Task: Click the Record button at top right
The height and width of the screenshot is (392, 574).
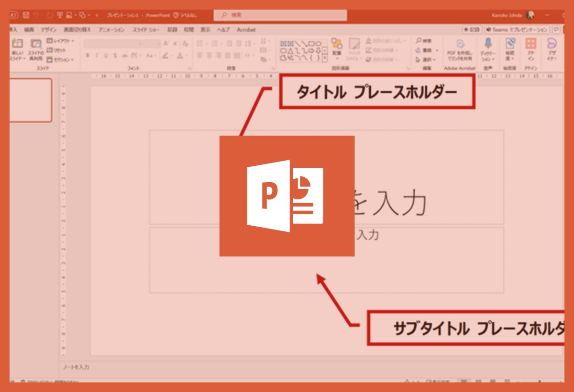Action: point(471,30)
